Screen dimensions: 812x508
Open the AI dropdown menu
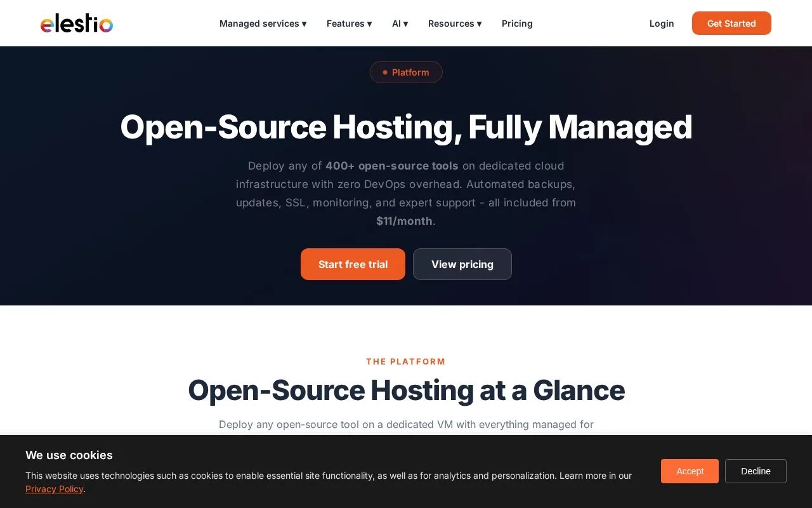400,23
